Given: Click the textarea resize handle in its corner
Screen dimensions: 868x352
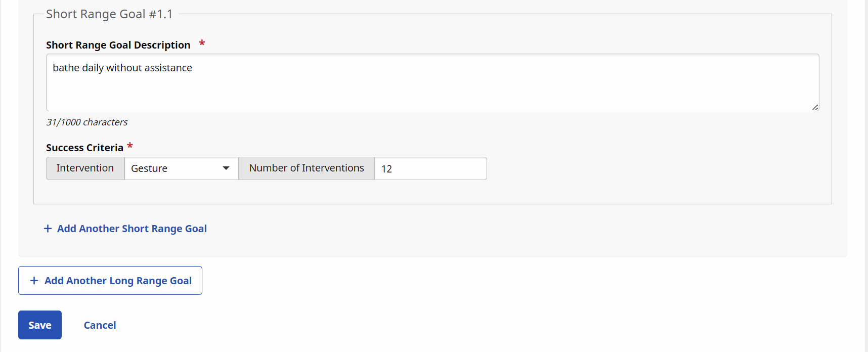Looking at the screenshot, I should click(x=815, y=107).
